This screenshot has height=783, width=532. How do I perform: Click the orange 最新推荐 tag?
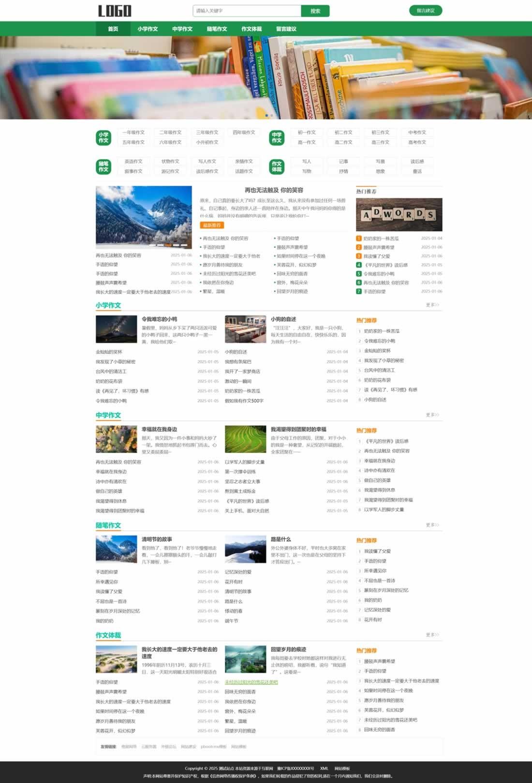(x=211, y=225)
